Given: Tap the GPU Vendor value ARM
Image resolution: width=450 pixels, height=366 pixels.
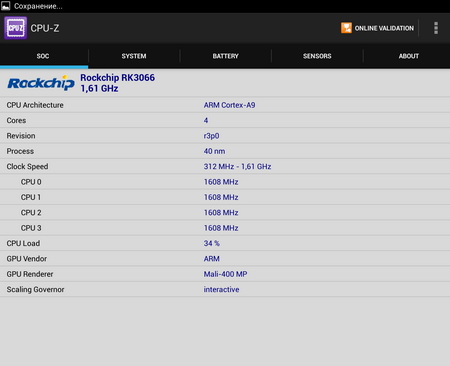Looking at the screenshot, I should pos(212,259).
